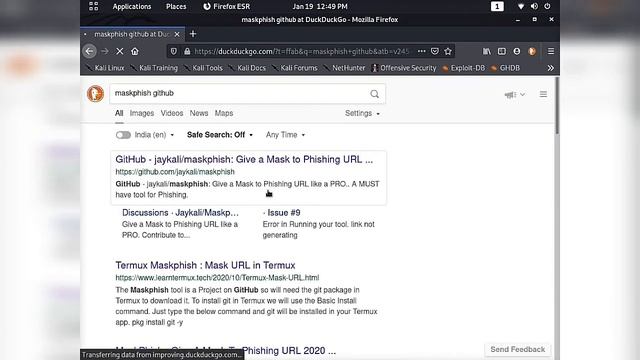Toggle the India region switch
Image resolution: width=640 pixels, height=360 pixels.
pyautogui.click(x=123, y=135)
